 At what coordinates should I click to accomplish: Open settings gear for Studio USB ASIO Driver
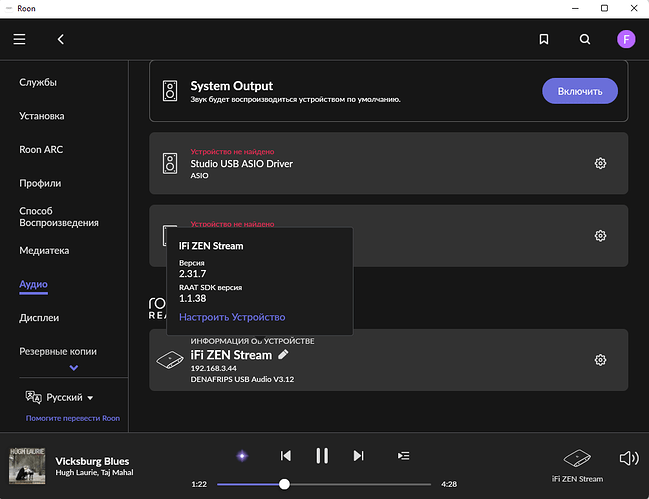pos(600,163)
